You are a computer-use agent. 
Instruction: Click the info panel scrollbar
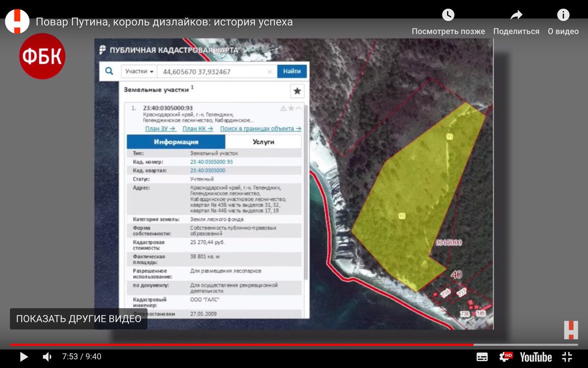click(305, 193)
